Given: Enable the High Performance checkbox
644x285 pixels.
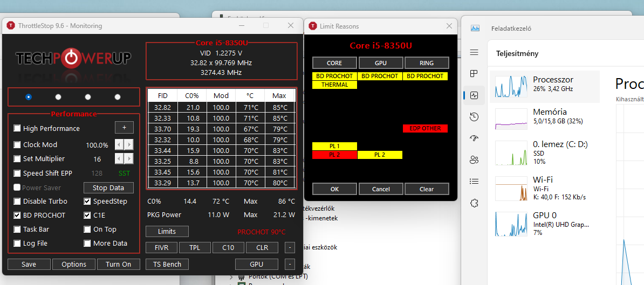Looking at the screenshot, I should pos(17,128).
